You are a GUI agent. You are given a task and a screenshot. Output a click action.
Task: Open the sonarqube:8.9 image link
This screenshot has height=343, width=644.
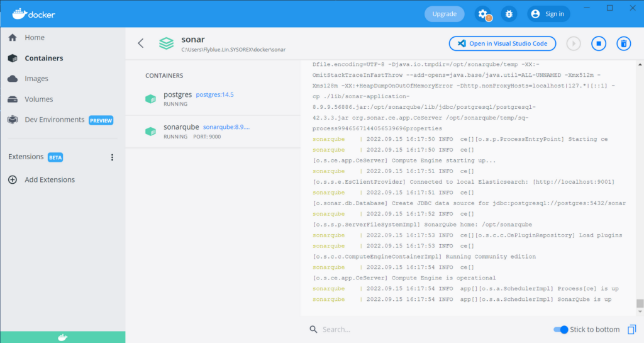pyautogui.click(x=226, y=127)
